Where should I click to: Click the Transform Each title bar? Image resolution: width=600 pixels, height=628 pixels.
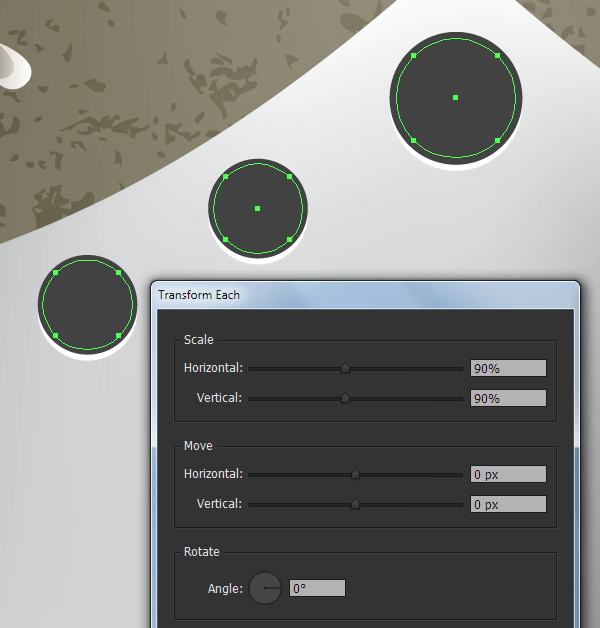point(365,295)
